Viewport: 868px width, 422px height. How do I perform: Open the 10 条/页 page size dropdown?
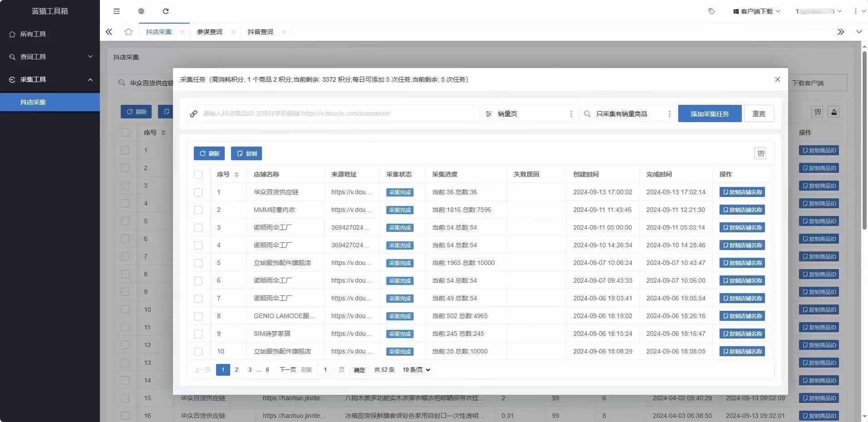point(416,370)
